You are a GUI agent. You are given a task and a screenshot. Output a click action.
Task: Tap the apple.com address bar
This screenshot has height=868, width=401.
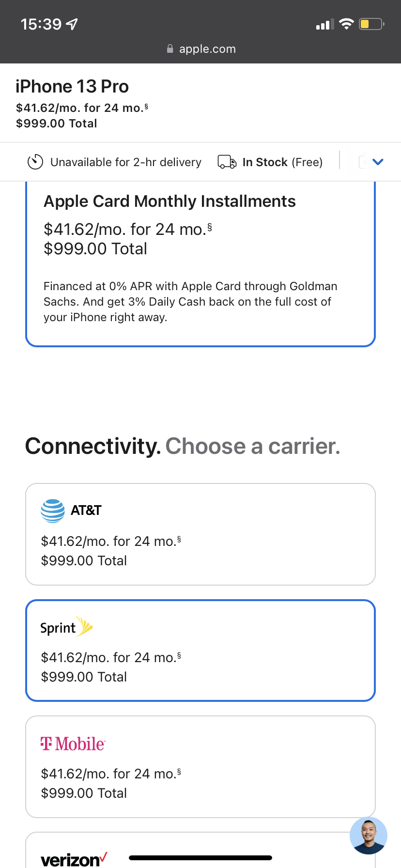pos(207,49)
